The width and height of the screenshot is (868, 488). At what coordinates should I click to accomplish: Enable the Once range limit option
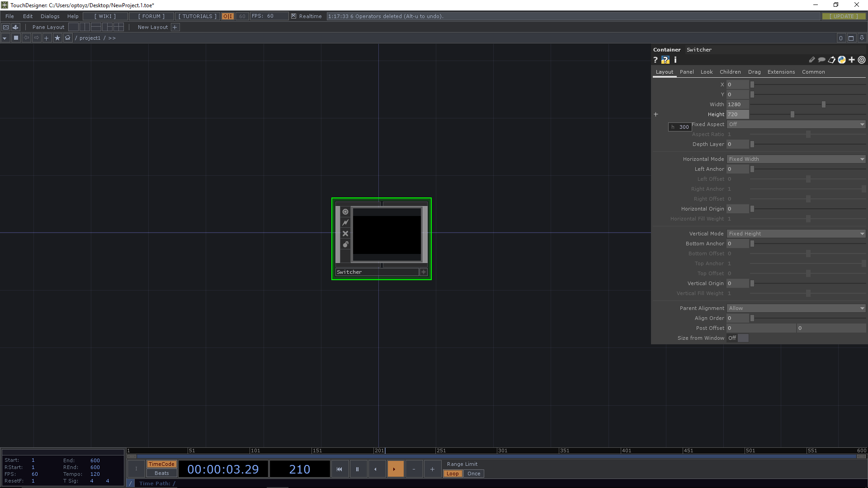click(474, 474)
